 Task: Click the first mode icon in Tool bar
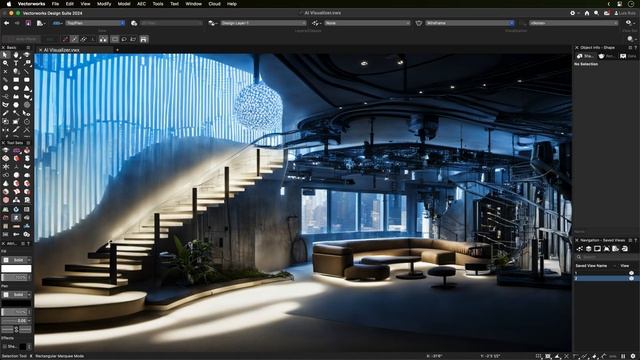[x=65, y=39]
